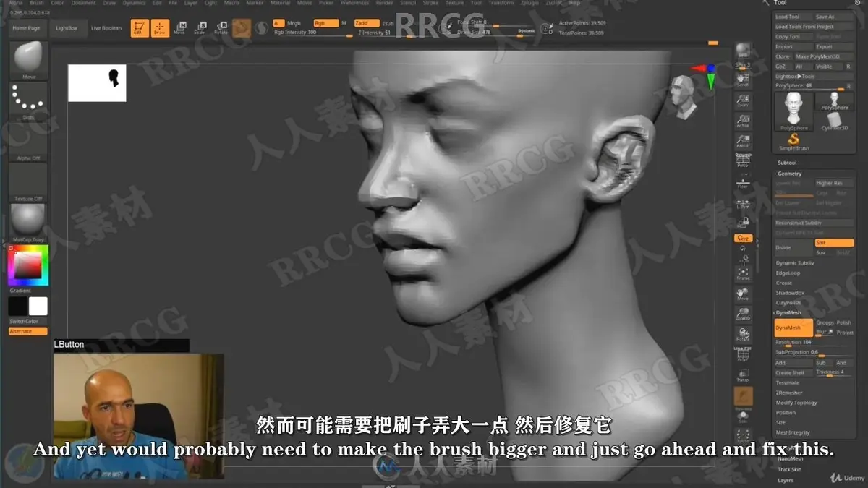This screenshot has width=868, height=488.
Task: Expand the Crease subsection
Action: 784,283
